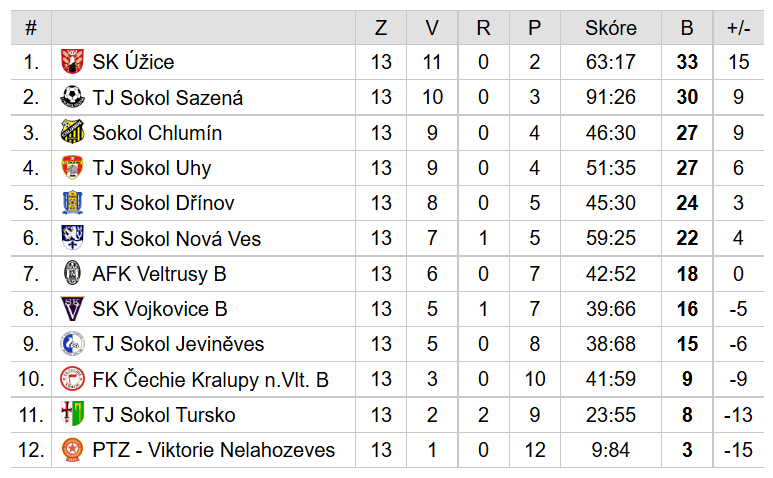The width and height of the screenshot is (773, 478).
Task: Click the PTZ - Viktorie Nelahozeves logo
Action: 72,450
